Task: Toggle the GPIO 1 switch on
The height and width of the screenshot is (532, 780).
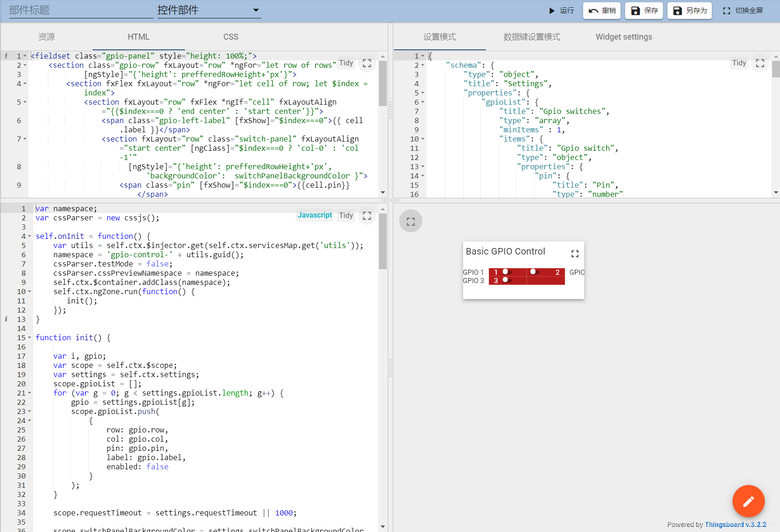Action: click(x=507, y=272)
